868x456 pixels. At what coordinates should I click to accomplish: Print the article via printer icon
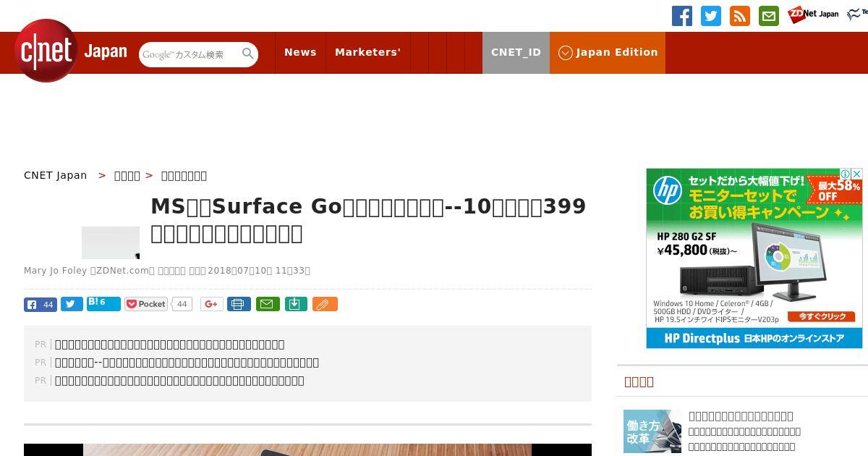[239, 304]
